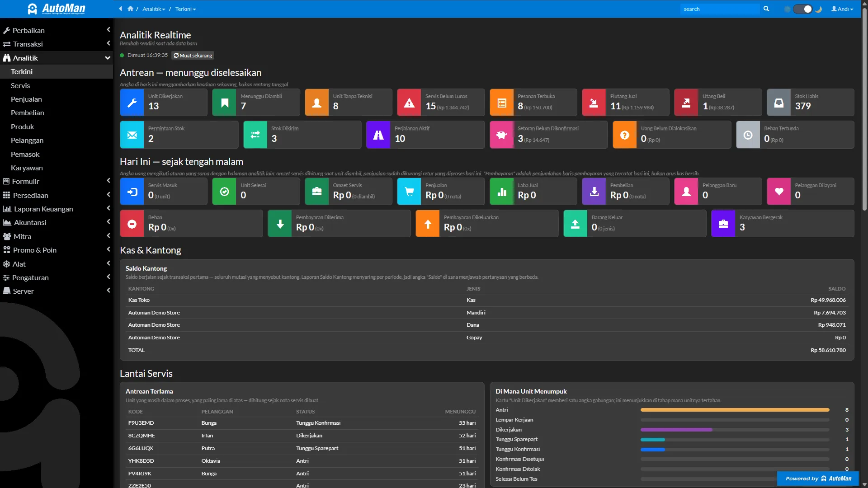Click the Powered by AutoMan badge
Viewport: 868px width, 488px height.
(818, 479)
